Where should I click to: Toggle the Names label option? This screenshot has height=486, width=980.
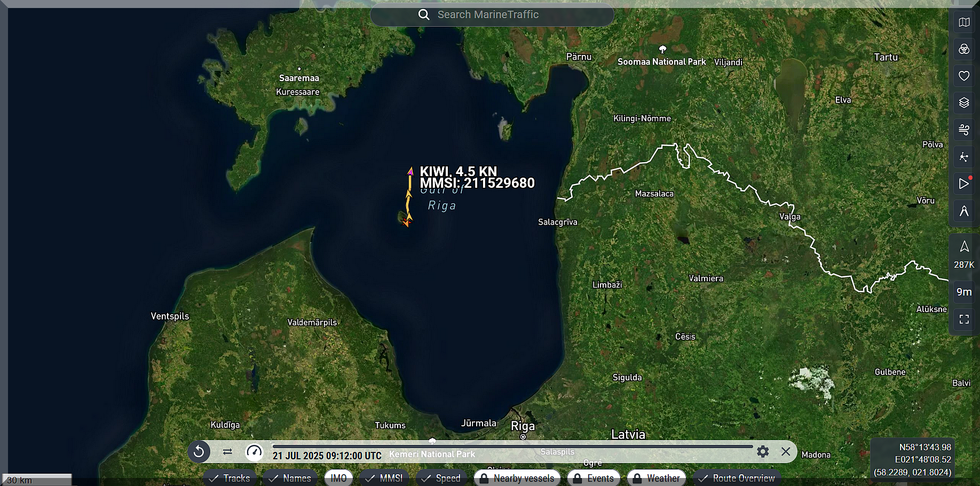coord(290,478)
